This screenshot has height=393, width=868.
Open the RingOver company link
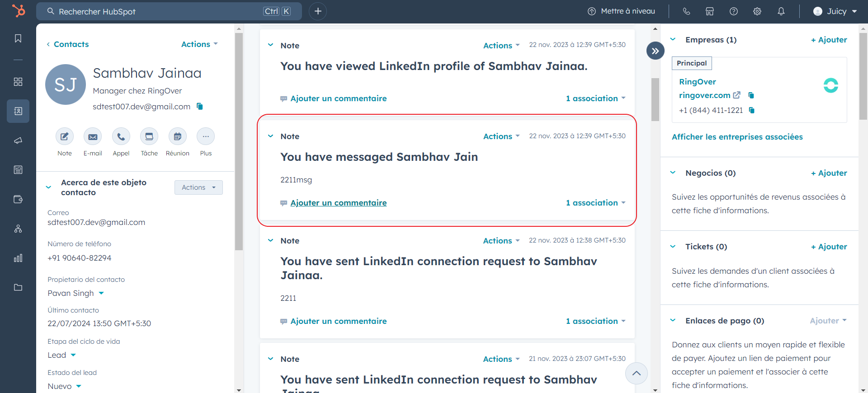698,82
